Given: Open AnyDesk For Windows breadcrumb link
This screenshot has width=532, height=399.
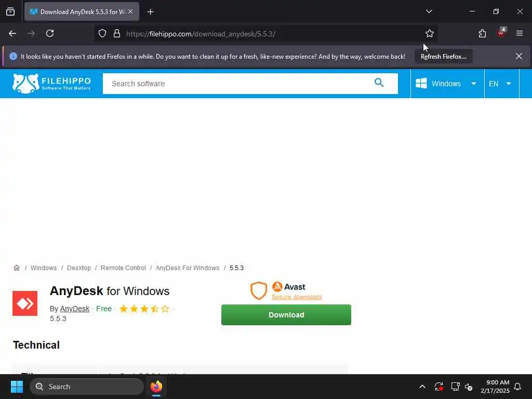Looking at the screenshot, I should pyautogui.click(x=187, y=268).
